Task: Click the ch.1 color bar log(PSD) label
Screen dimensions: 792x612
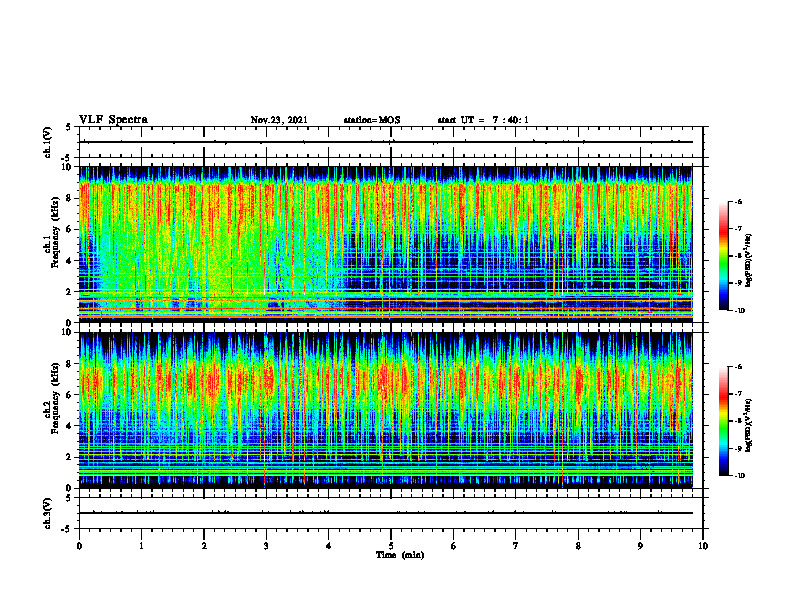Action: (750, 261)
